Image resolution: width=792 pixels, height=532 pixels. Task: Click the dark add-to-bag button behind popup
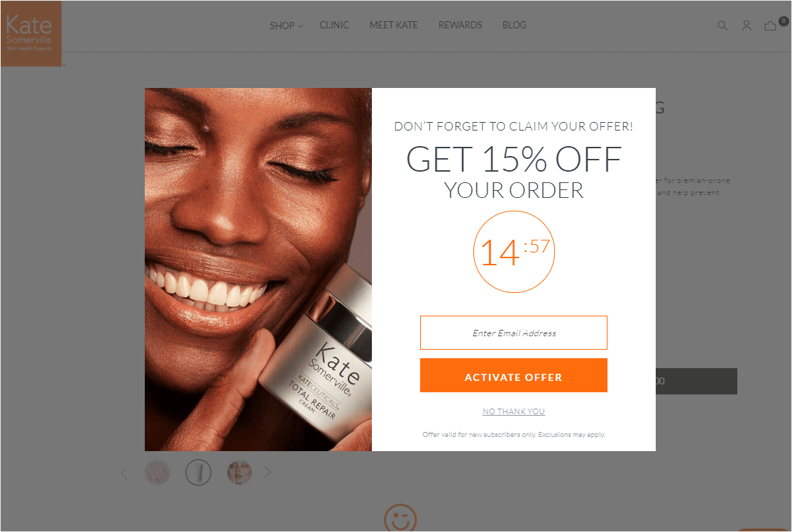[x=696, y=381]
